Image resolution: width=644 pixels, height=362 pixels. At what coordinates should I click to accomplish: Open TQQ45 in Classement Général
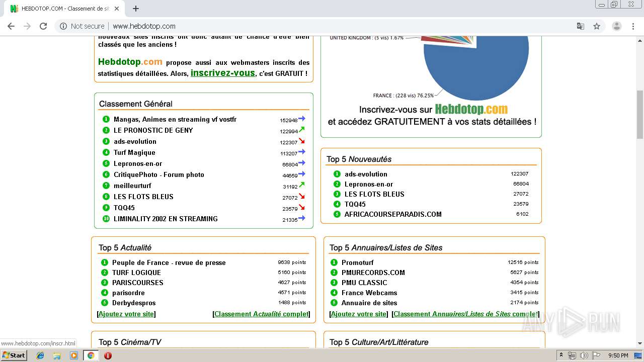pos(124,208)
